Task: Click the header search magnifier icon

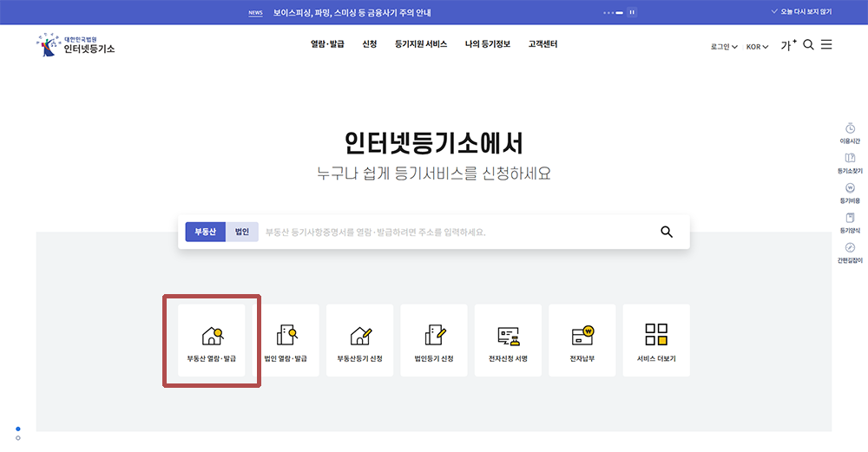Action: coord(808,45)
